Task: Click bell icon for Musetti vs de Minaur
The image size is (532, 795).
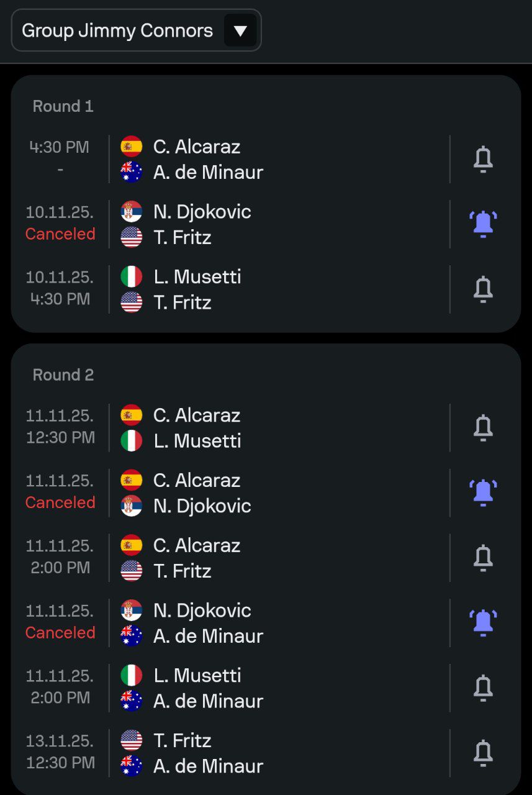Action: pos(483,688)
